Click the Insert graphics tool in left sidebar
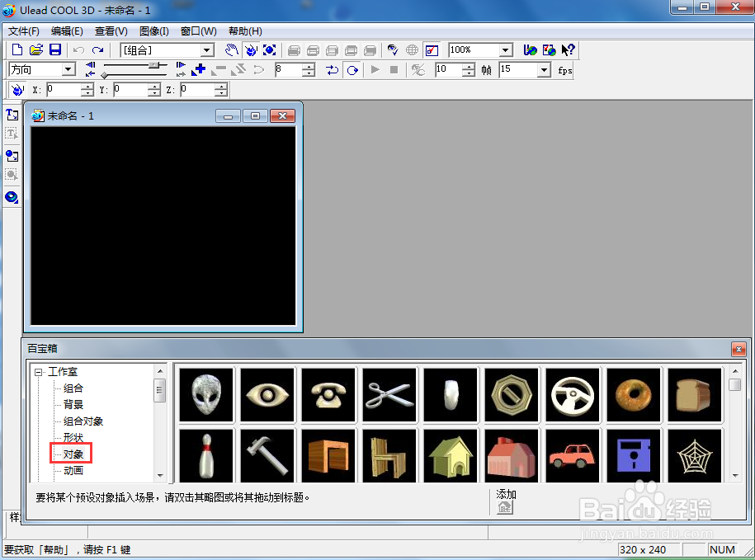 (12, 155)
